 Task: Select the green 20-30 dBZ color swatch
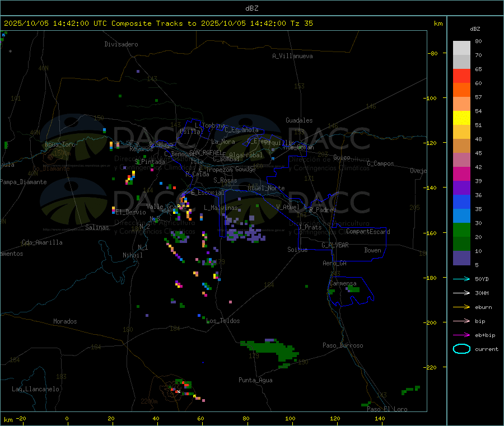coord(461,230)
